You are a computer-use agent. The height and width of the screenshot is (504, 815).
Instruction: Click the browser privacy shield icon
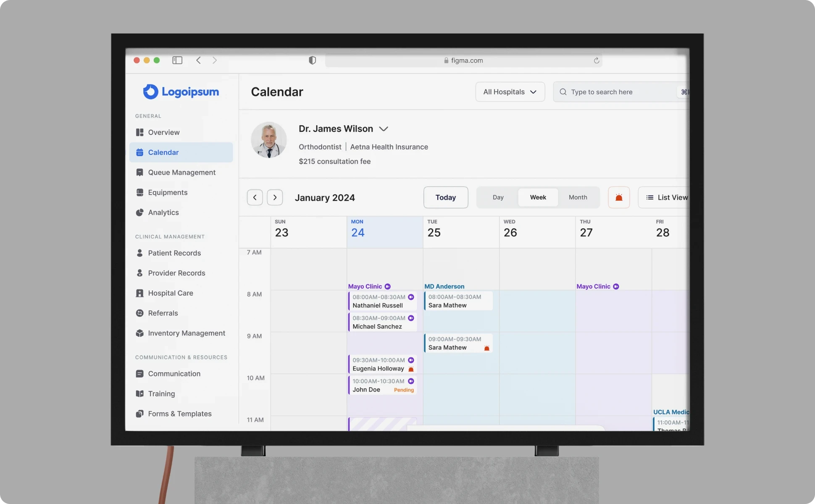312,60
